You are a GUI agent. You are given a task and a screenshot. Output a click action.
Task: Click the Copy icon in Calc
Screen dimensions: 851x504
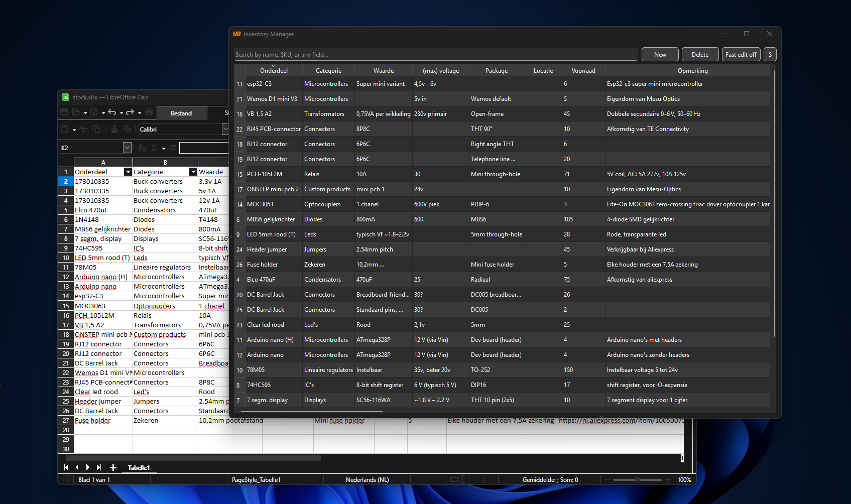coord(96,130)
